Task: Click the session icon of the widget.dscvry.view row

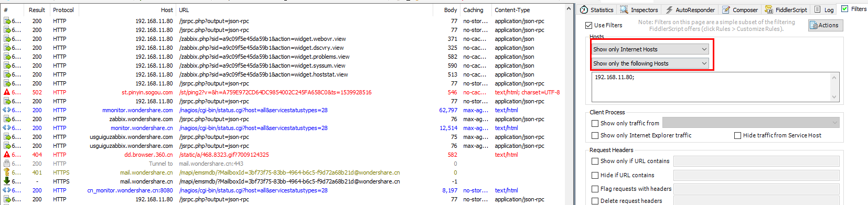Action: pos(7,48)
